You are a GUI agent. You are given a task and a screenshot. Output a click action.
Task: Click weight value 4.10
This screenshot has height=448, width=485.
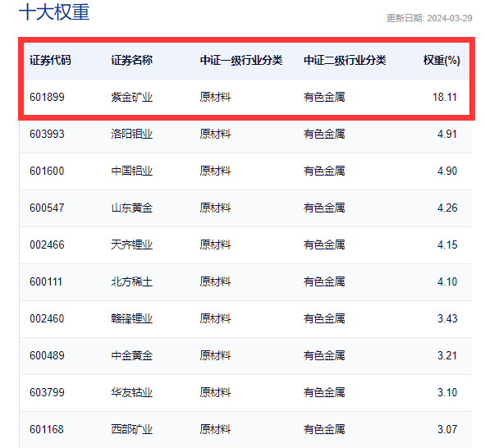[447, 281]
